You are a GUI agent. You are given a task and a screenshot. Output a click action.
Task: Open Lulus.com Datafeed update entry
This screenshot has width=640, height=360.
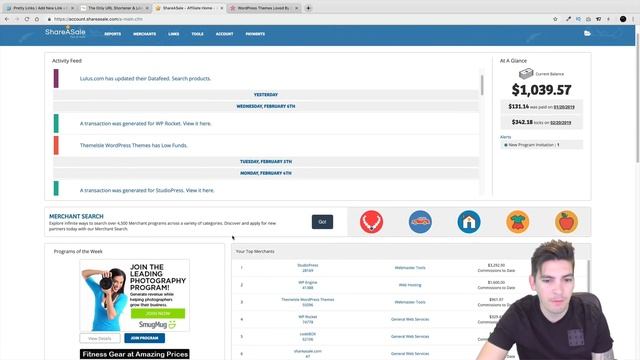coord(145,78)
